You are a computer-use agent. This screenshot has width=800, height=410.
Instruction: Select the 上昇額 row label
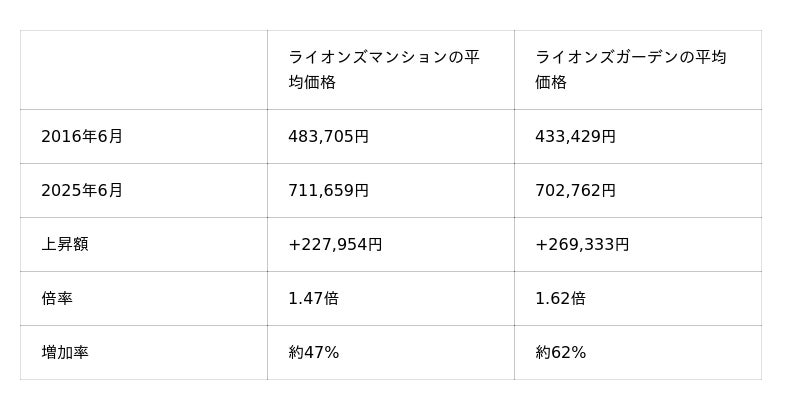pyautogui.click(x=65, y=245)
